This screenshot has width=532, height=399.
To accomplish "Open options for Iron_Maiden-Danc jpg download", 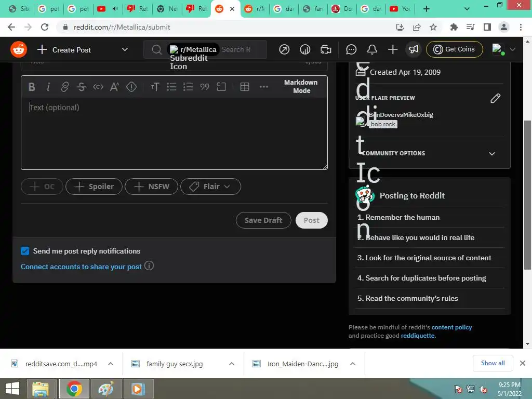I will pyautogui.click(x=353, y=364).
